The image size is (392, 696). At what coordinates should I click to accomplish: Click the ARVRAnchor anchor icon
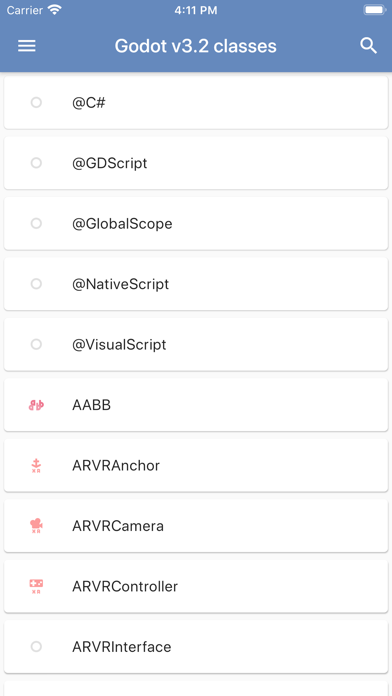pos(36,465)
